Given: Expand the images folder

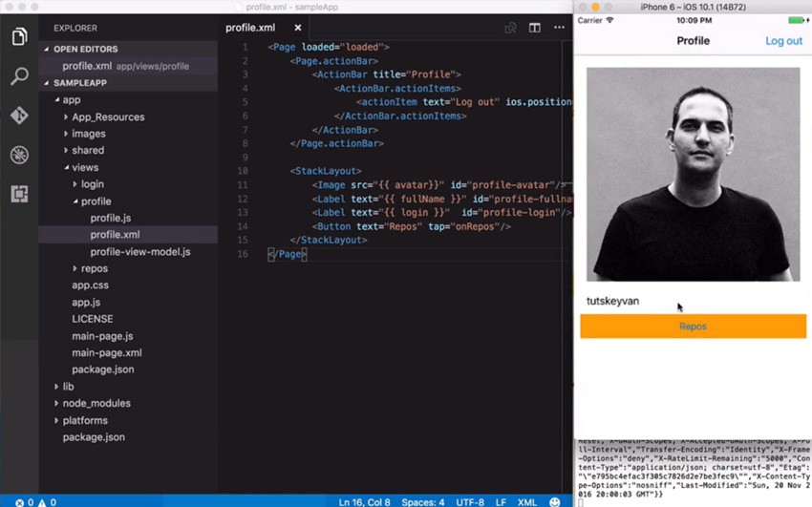Looking at the screenshot, I should (x=66, y=134).
